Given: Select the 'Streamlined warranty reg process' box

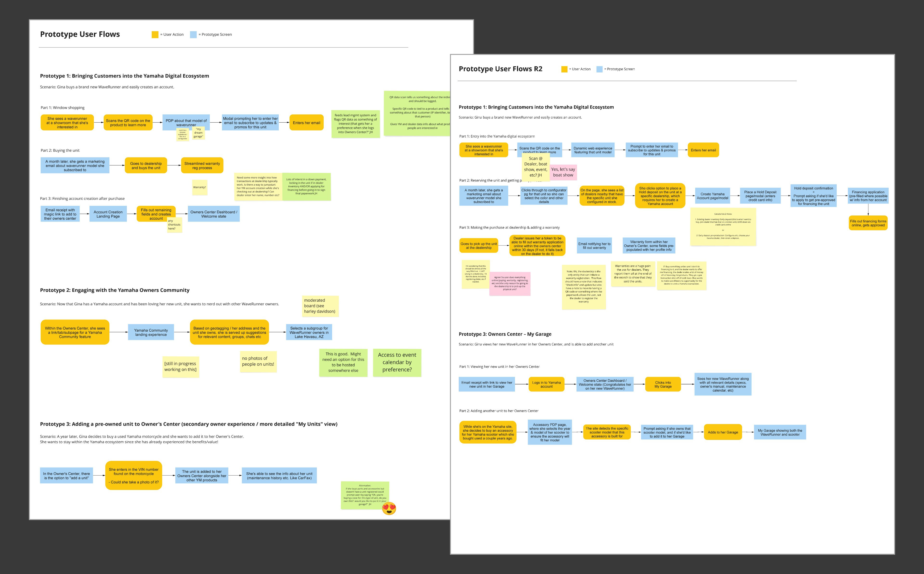Looking at the screenshot, I should (202, 165).
